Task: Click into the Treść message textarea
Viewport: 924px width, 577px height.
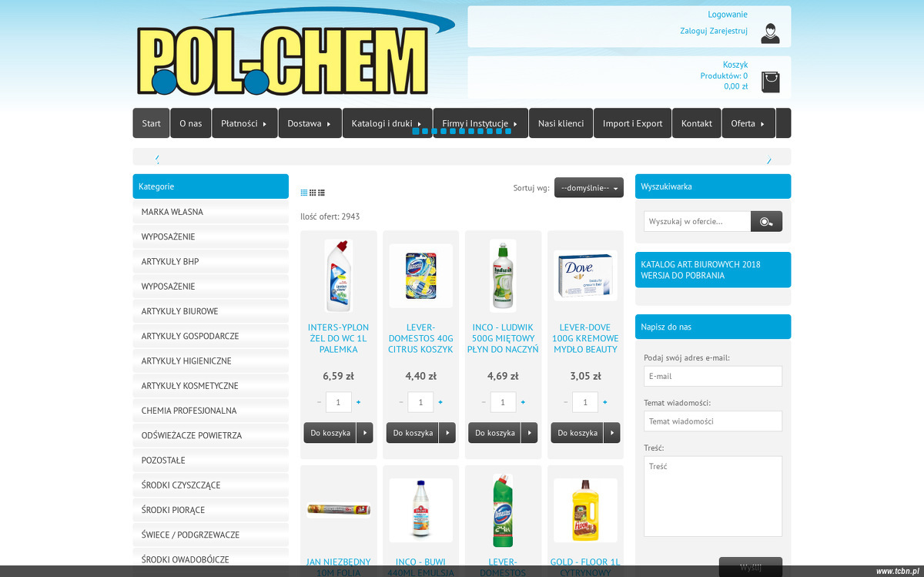Action: [713, 496]
